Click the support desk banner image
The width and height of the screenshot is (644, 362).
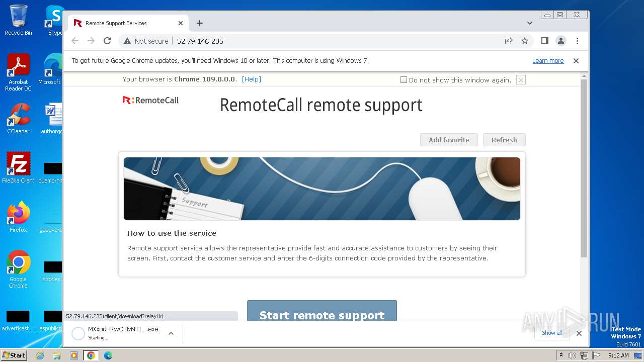(322, 189)
